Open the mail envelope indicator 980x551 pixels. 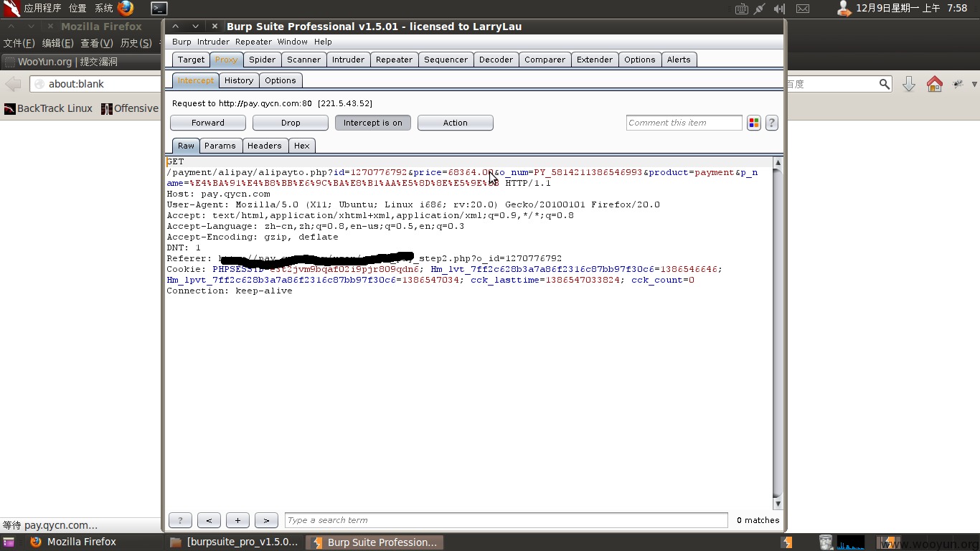(x=803, y=9)
